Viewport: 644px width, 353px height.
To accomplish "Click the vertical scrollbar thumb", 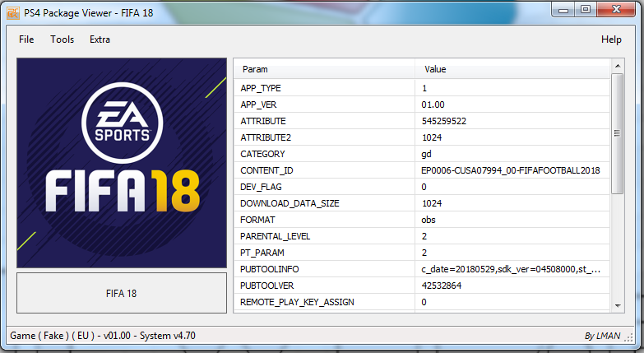I will (617, 133).
